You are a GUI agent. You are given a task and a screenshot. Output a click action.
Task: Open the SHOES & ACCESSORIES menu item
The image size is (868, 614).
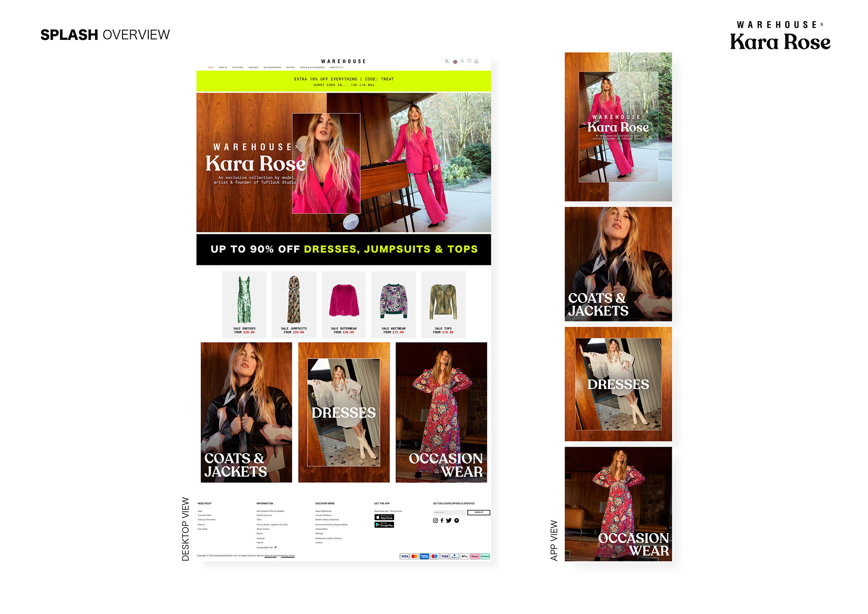[x=312, y=67]
